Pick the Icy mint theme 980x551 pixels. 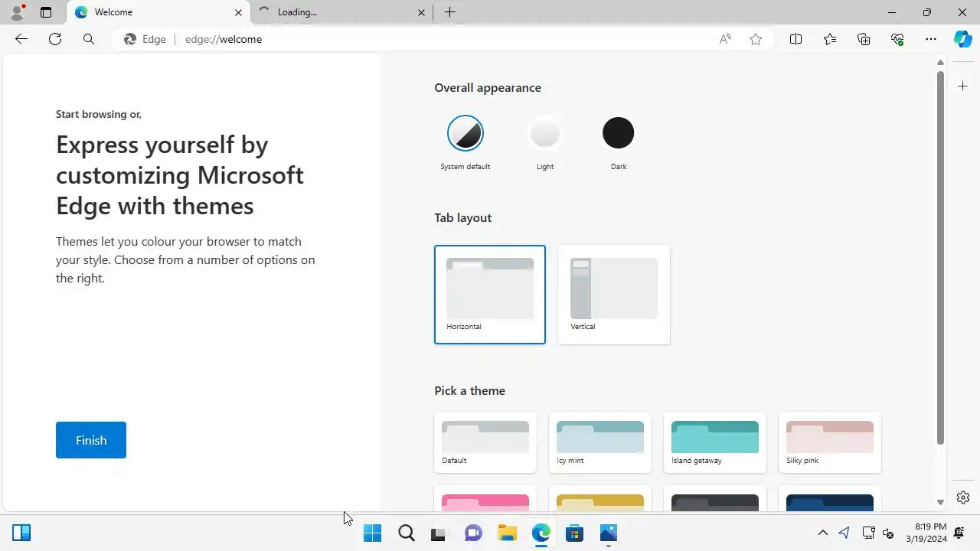[600, 442]
